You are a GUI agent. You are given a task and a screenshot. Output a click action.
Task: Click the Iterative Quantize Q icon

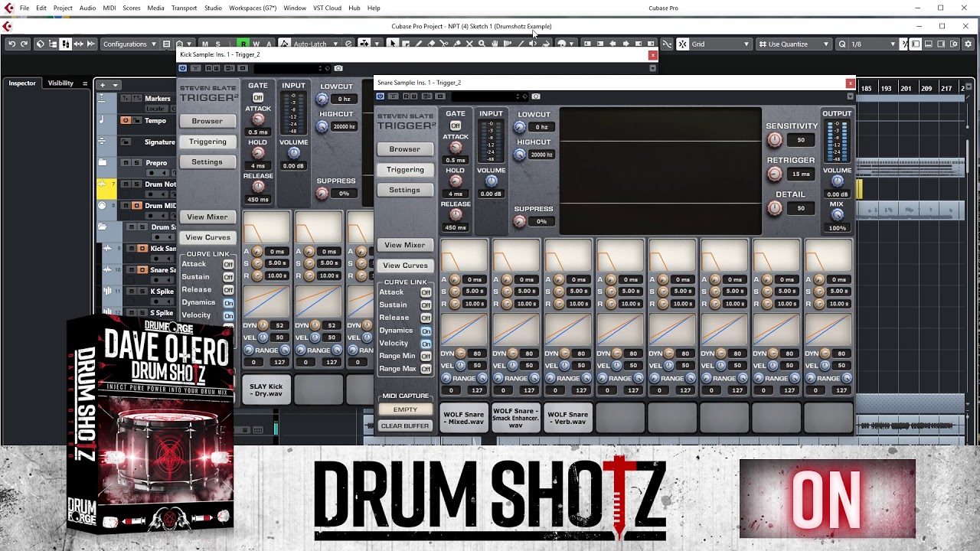tap(842, 44)
